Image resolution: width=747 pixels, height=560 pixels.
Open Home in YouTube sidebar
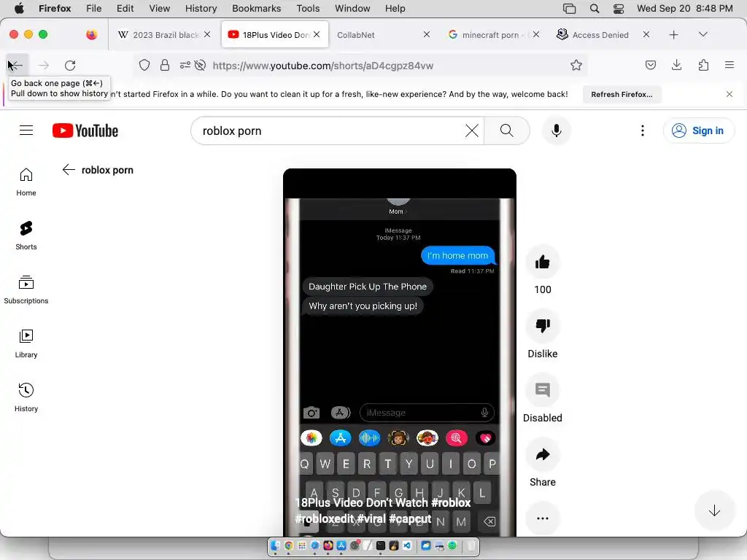click(x=26, y=182)
